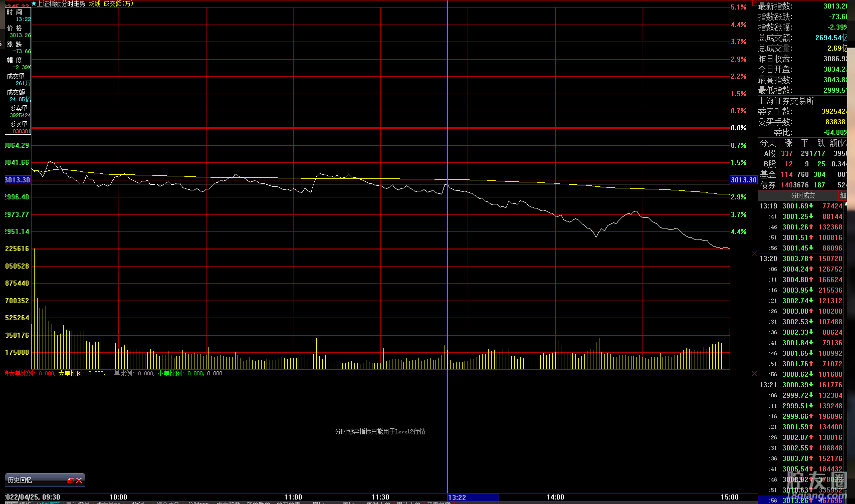Click the 13:22 time marker on timeline
This screenshot has width=855, height=504.
pyautogui.click(x=457, y=497)
